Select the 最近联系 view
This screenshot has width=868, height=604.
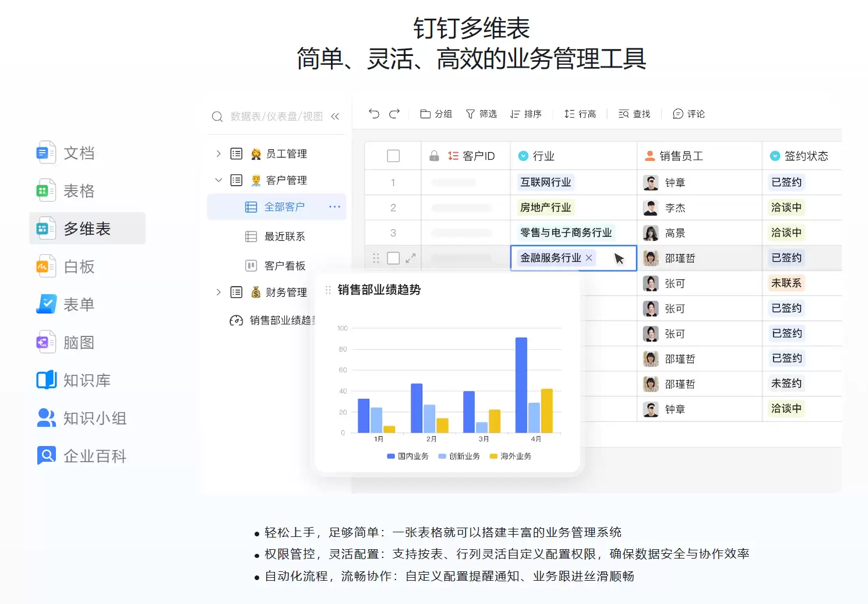[x=276, y=236]
